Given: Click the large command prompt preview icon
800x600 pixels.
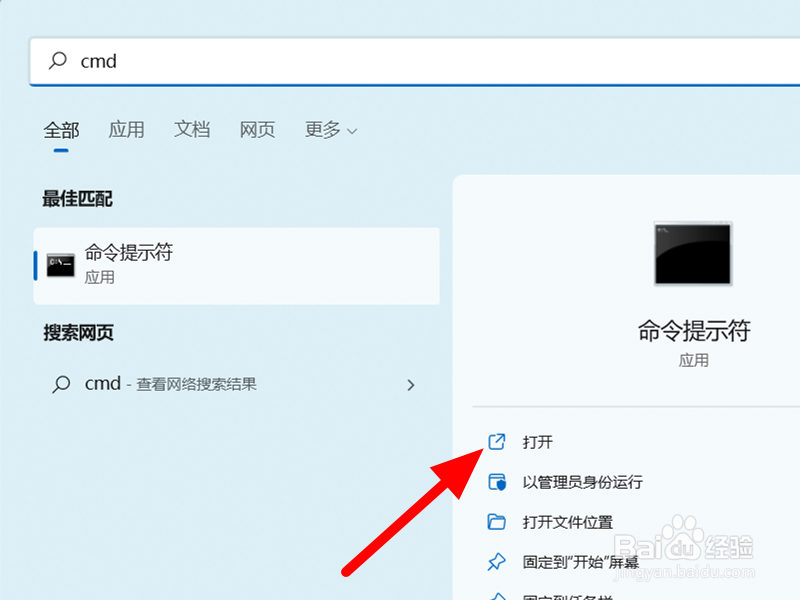Looking at the screenshot, I should (x=692, y=253).
